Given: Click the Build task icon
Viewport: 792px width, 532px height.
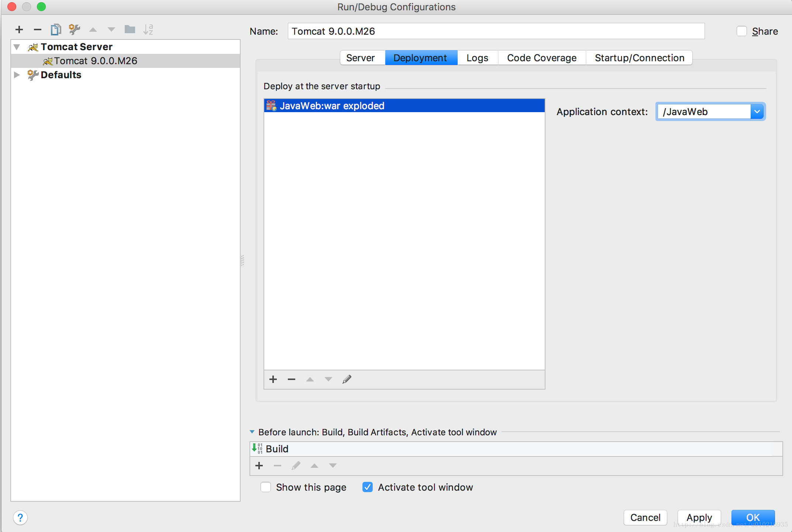Looking at the screenshot, I should 257,449.
